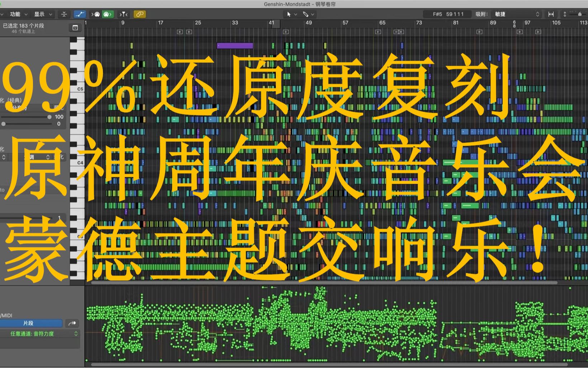Click bar 33 on the ruler
This screenshot has width=588, height=368.
click(235, 23)
